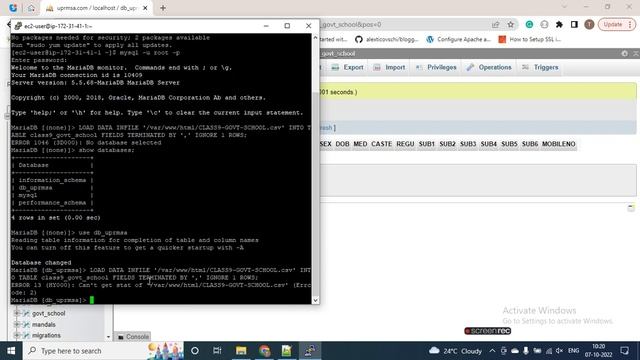Image resolution: width=640 pixels, height=360 pixels.
Task: Open the notification center icon
Action: tap(624, 351)
